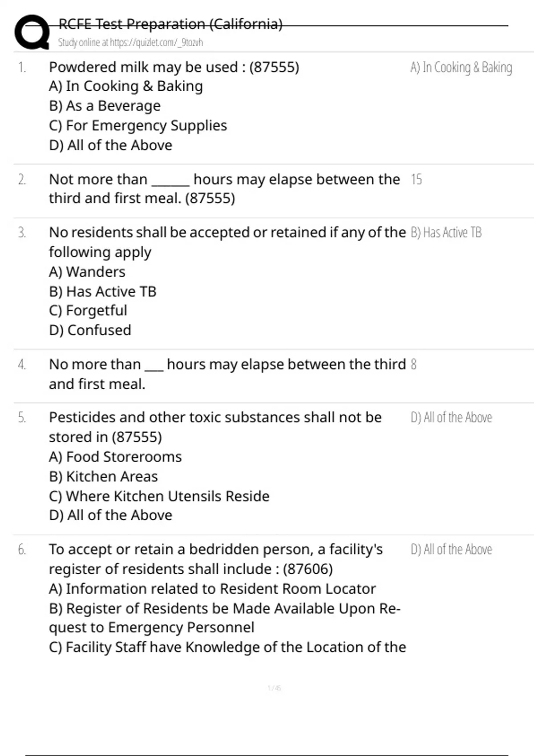The image size is (534, 756).
Task: Open the quizlet.com study link
Action: pos(130,43)
